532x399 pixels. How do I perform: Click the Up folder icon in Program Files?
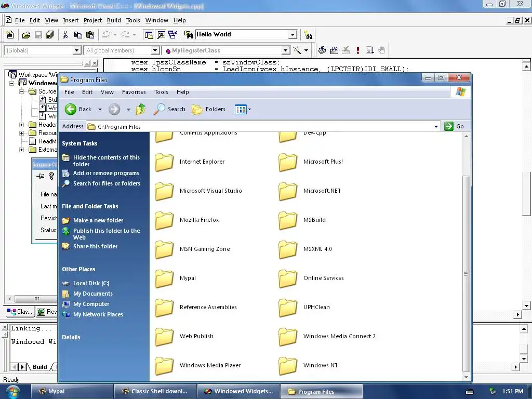(x=140, y=109)
